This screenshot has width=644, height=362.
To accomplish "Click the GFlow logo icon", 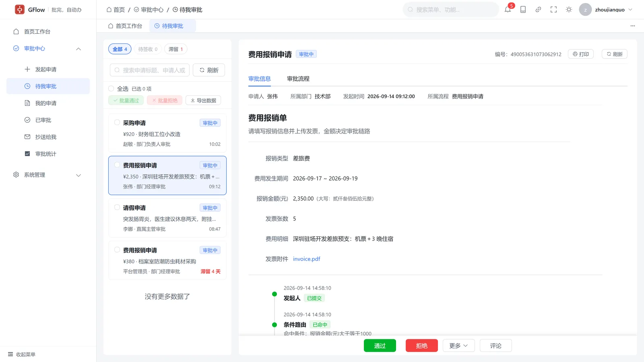I will click(x=20, y=9).
